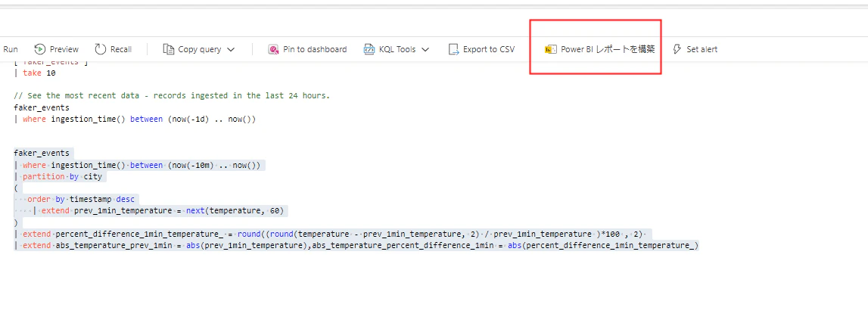Open the Preview label
The image size is (868, 323).
pos(64,49)
